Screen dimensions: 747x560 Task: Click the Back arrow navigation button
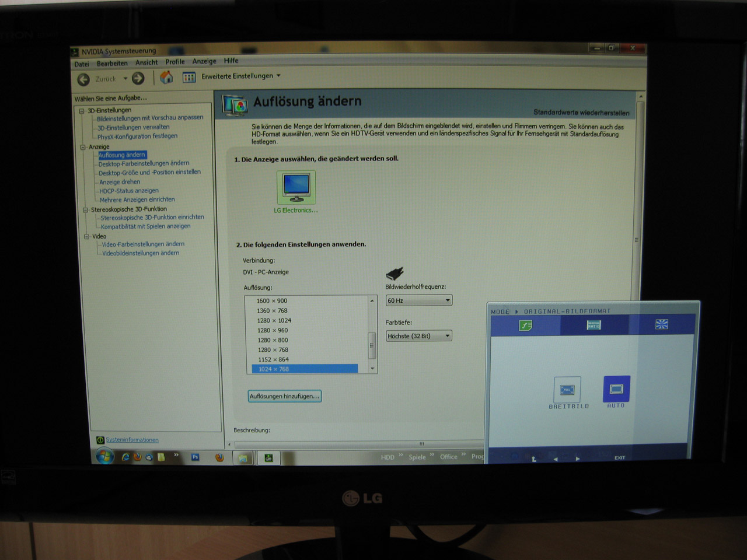(x=84, y=79)
